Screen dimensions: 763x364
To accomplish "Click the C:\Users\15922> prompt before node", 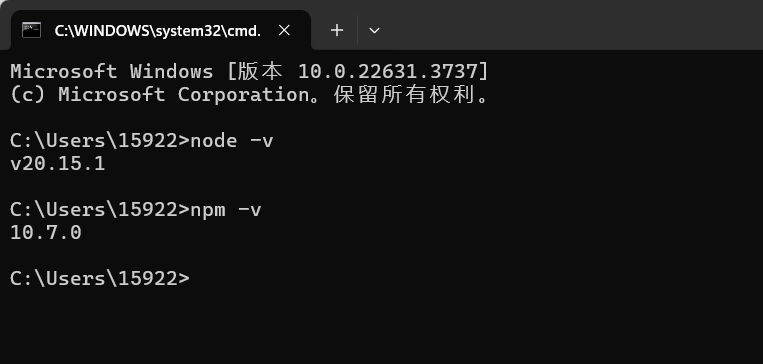I will point(100,141).
